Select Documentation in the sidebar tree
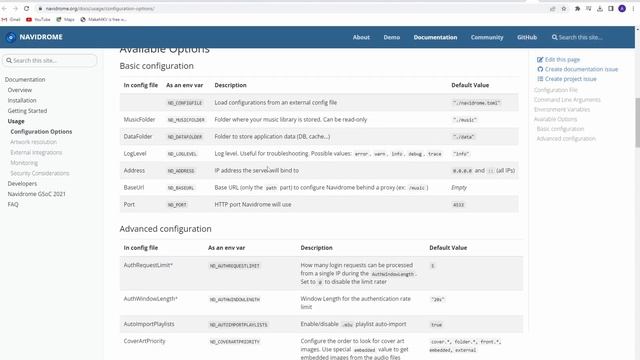This screenshot has height=360, width=640. pyautogui.click(x=25, y=80)
